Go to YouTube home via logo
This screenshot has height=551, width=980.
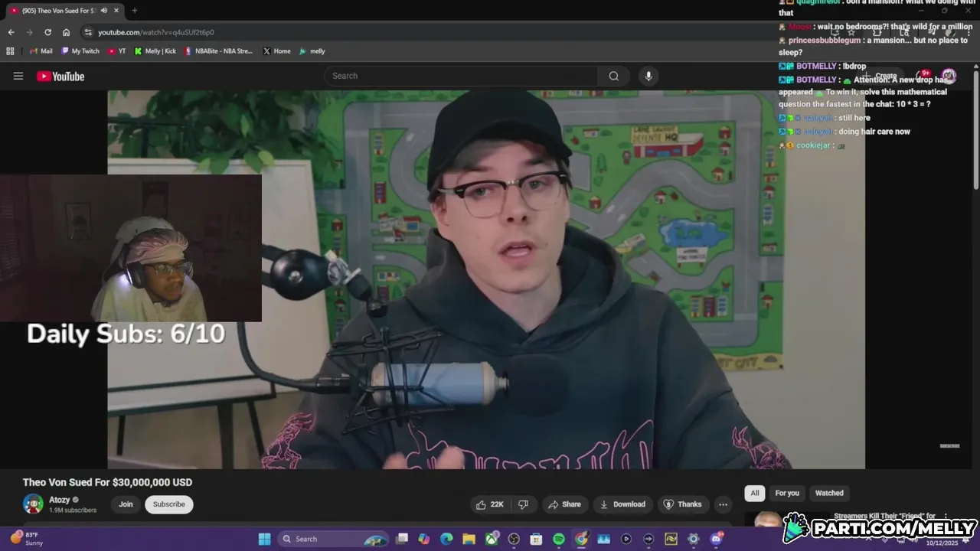pyautogui.click(x=60, y=76)
